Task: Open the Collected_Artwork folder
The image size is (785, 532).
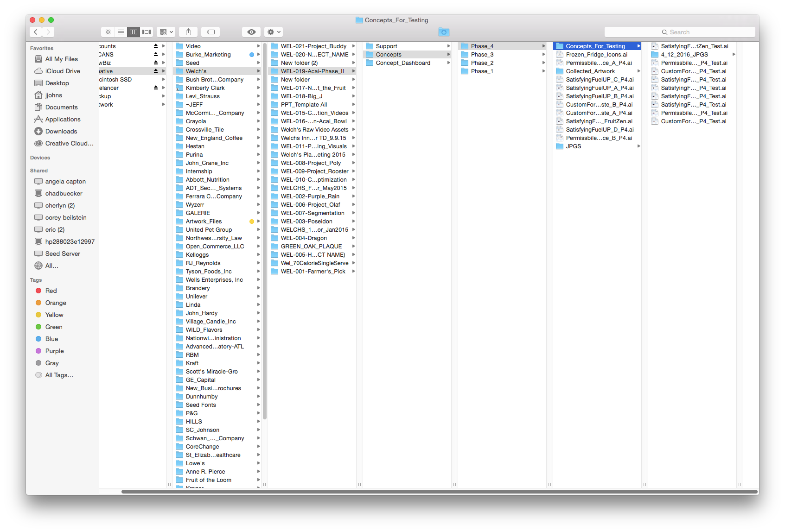Action: tap(590, 71)
